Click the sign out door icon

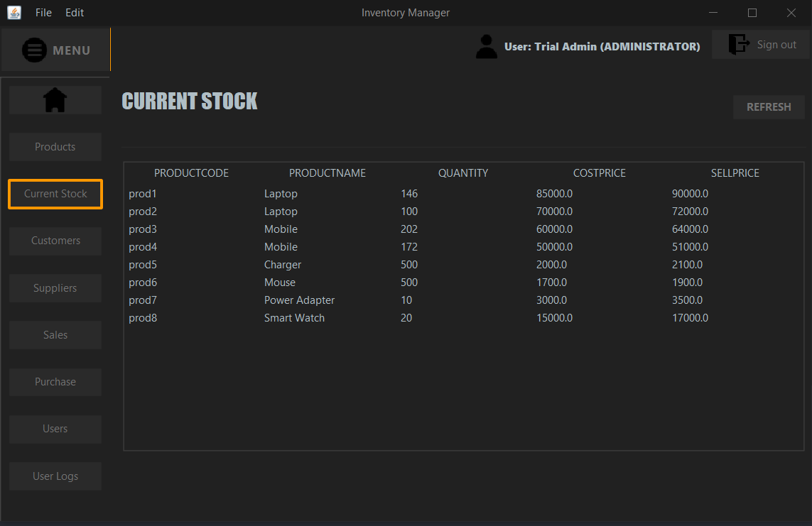pos(739,45)
